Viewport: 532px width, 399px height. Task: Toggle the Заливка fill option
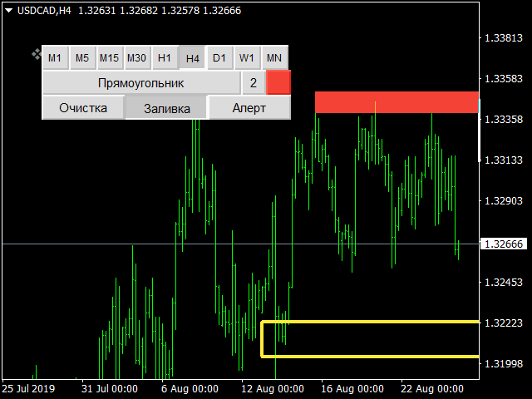click(x=166, y=108)
